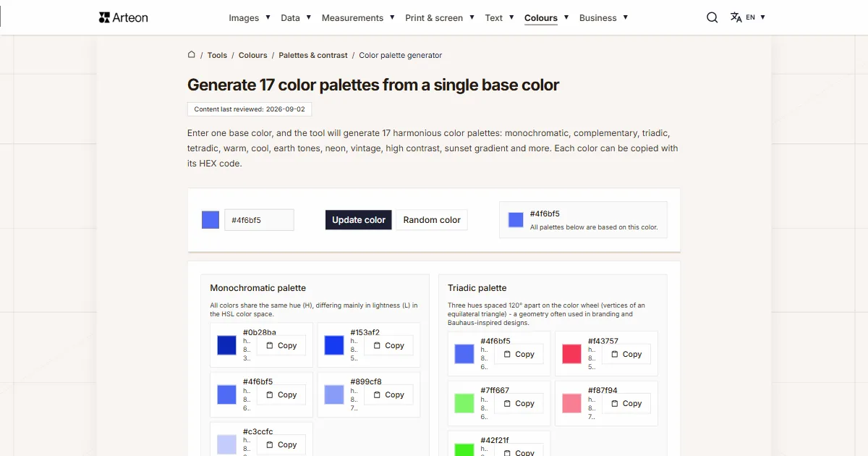Copy triadic color #f87f94
This screenshot has width=868, height=456.
click(x=626, y=403)
